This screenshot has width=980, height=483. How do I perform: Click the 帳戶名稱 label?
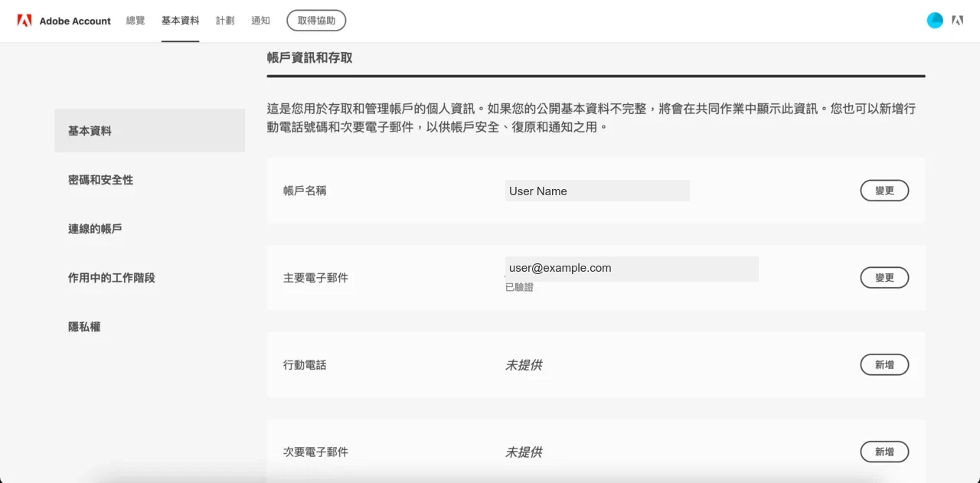tap(305, 191)
